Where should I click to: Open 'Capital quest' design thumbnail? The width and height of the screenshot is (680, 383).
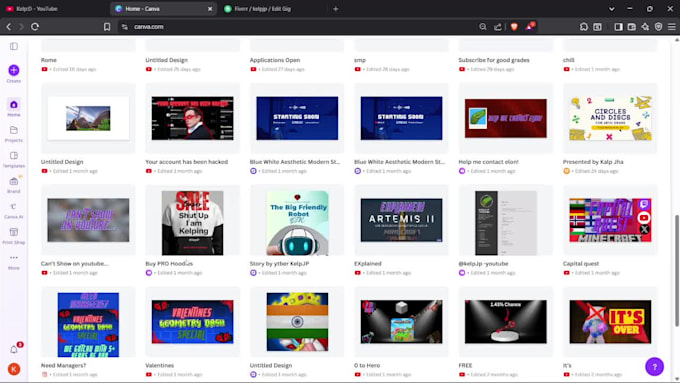610,220
